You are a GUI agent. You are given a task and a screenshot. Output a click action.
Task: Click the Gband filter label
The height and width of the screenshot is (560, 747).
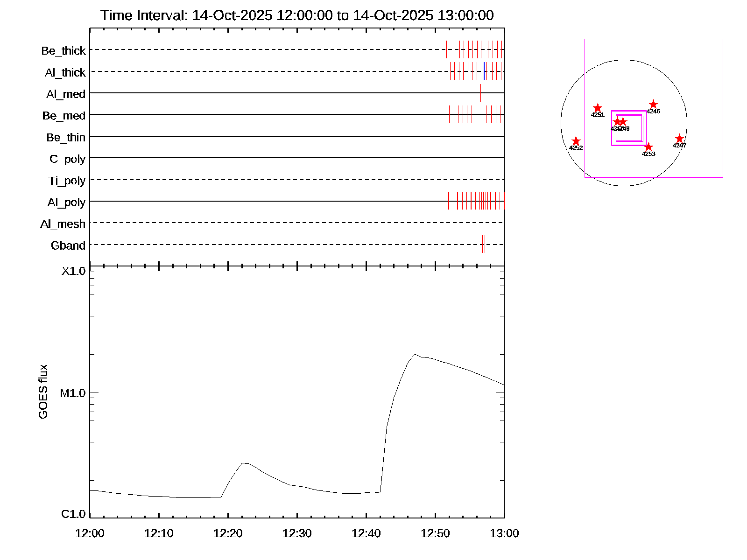(x=68, y=245)
